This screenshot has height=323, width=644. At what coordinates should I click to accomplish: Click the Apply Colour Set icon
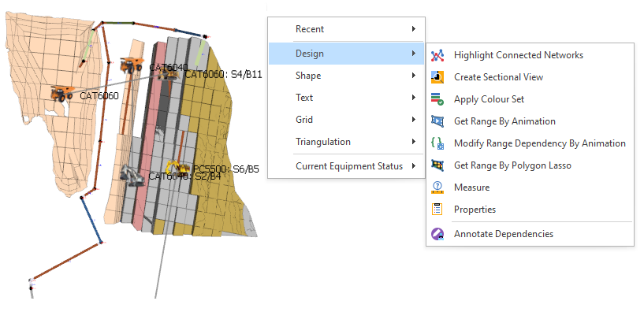(437, 99)
